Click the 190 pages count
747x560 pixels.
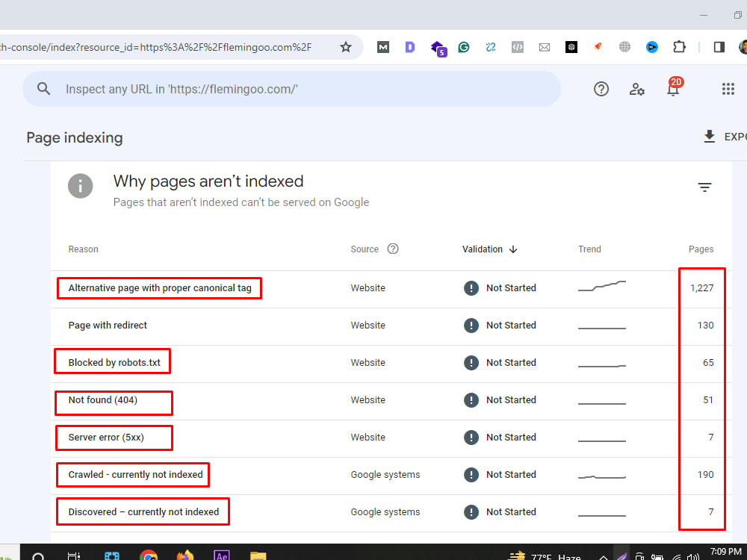pos(706,474)
